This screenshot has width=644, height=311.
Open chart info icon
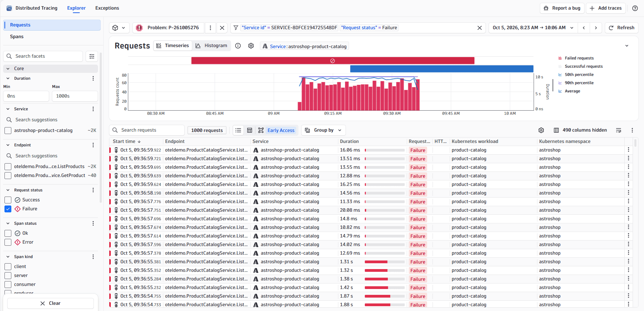pos(238,46)
